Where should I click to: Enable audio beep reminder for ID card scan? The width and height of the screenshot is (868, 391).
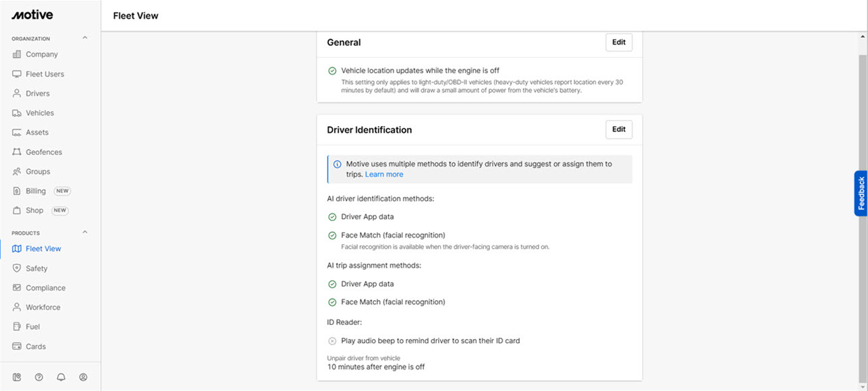332,340
